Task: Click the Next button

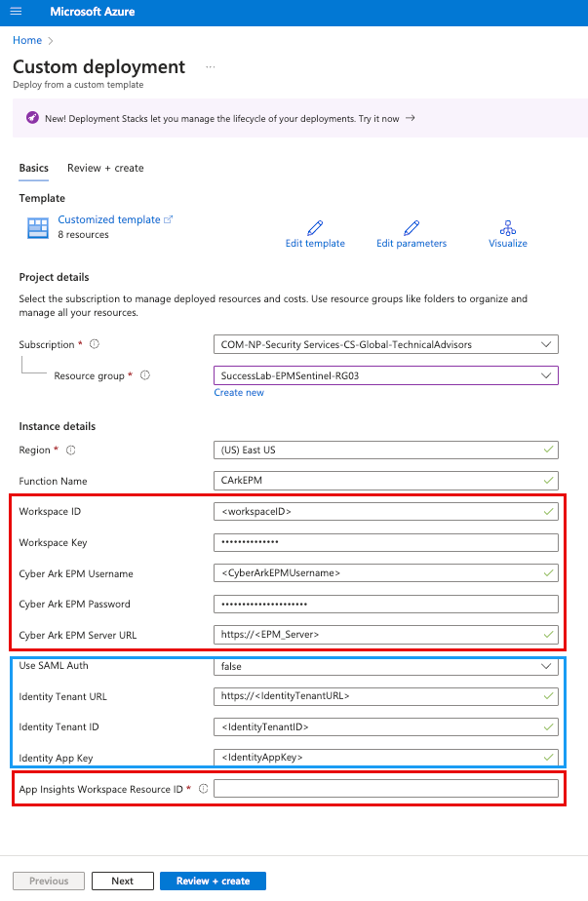Action: [122, 880]
